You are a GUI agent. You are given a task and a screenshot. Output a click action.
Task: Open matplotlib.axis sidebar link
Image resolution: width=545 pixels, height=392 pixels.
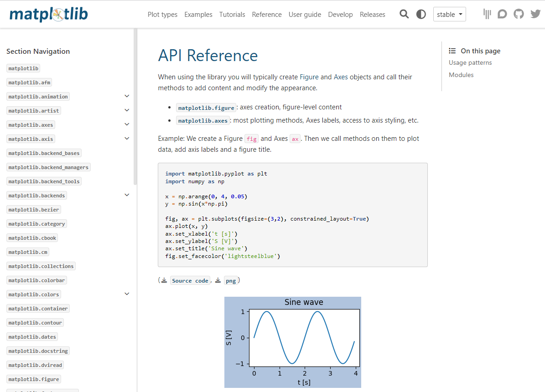31,139
